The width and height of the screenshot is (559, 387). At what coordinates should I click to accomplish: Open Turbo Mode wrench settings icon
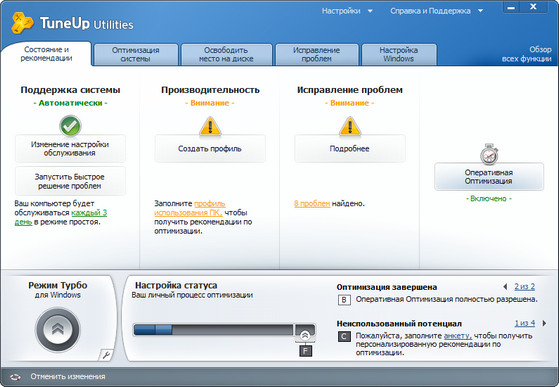pyautogui.click(x=106, y=355)
